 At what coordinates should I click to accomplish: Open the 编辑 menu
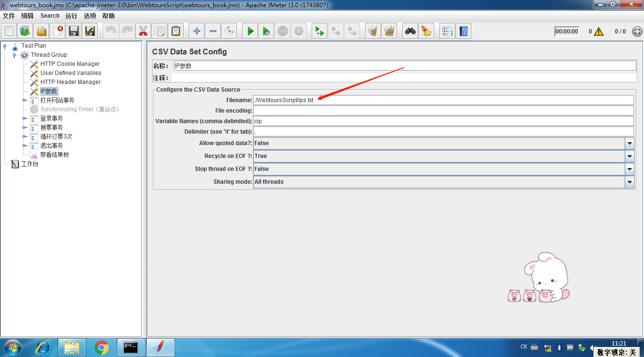tap(27, 16)
